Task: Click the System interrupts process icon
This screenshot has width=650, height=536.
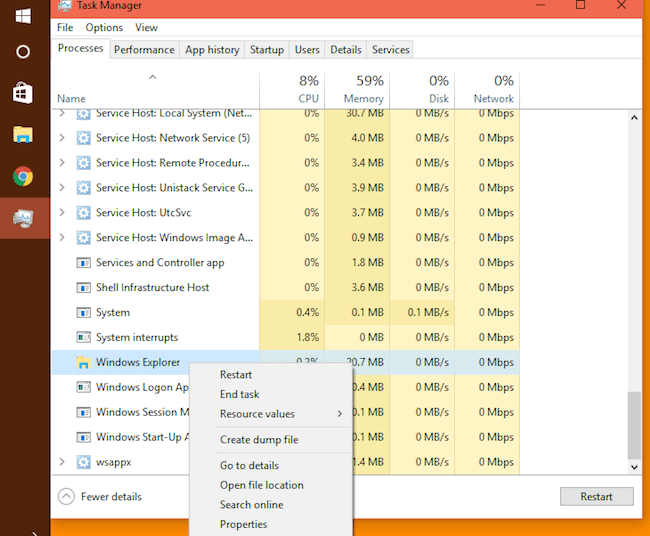Action: click(x=84, y=337)
